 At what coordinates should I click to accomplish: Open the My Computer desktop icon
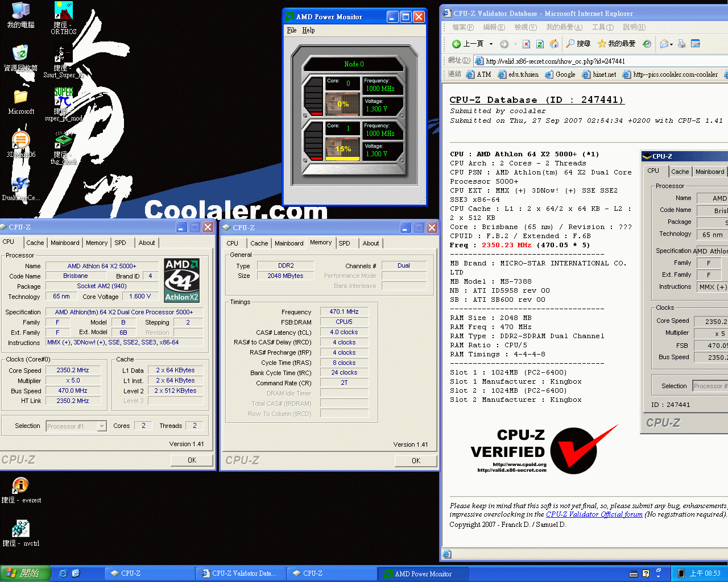pyautogui.click(x=21, y=15)
